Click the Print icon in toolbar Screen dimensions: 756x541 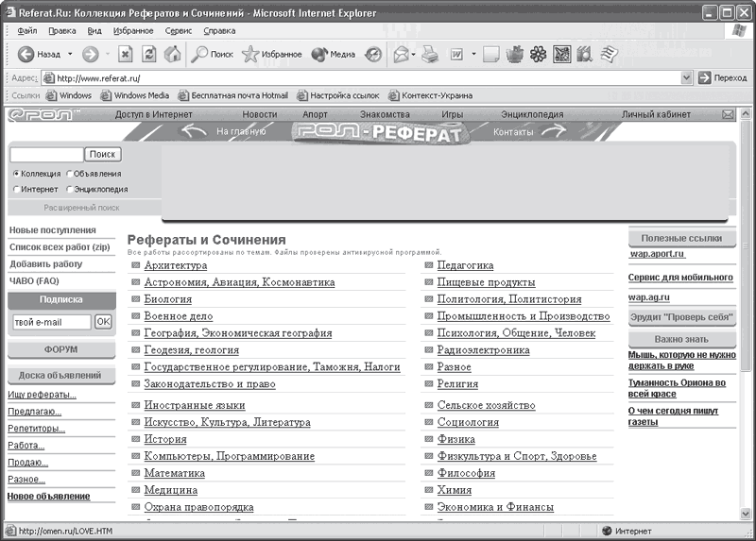[430, 54]
